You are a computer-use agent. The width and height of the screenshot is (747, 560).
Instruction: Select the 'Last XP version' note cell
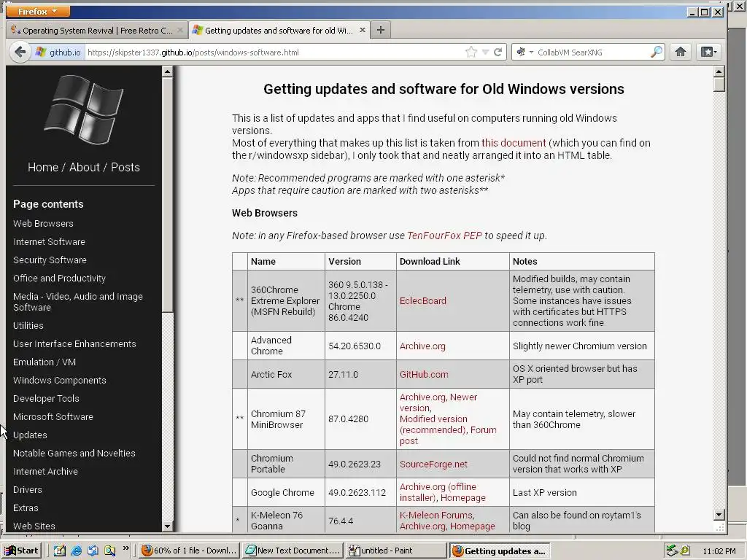(x=581, y=492)
